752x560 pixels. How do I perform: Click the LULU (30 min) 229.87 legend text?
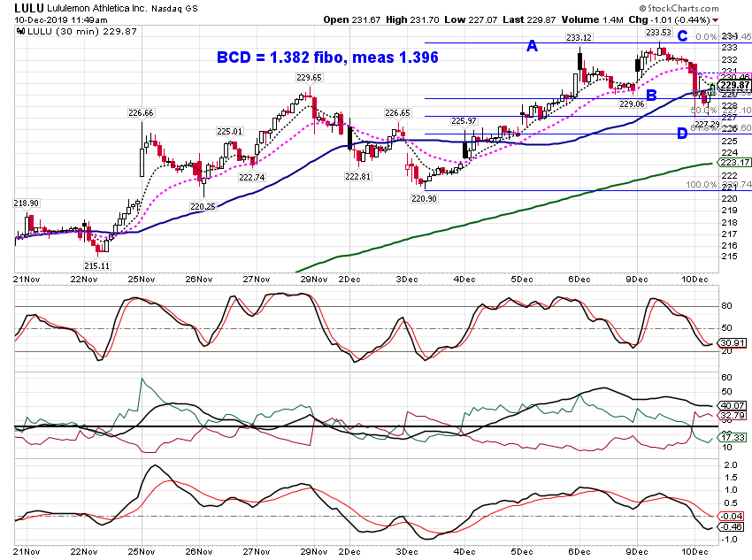82,32
